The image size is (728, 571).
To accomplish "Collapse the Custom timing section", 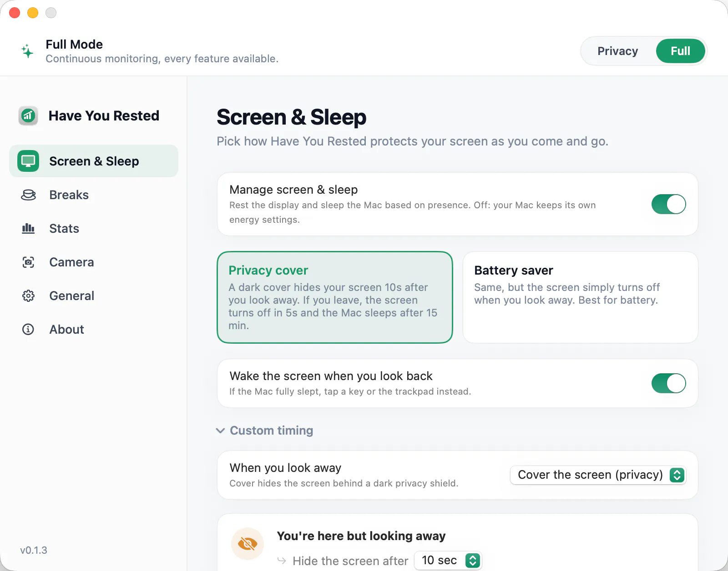I will click(x=265, y=431).
